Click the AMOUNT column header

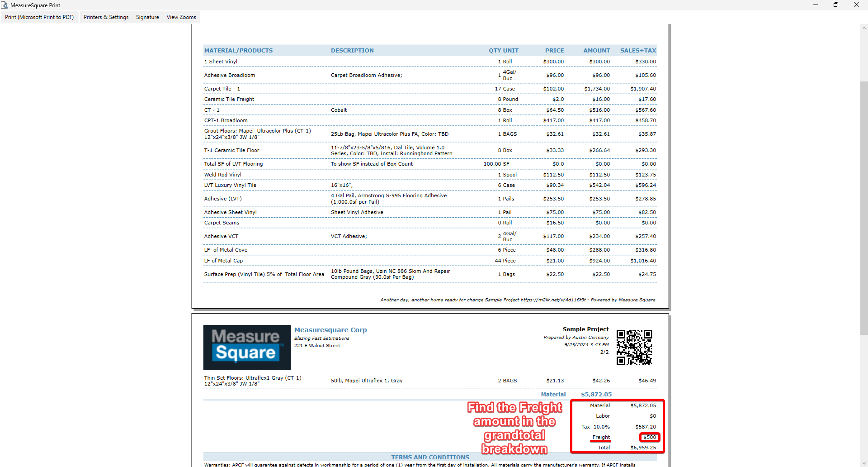point(596,51)
